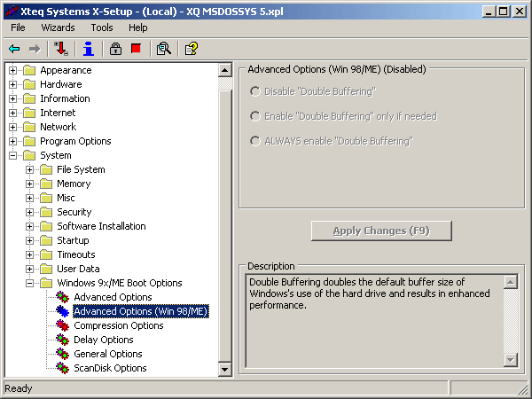Viewport: 532px width, 399px height.
Task: Select Software Installation tree item
Action: click(101, 226)
